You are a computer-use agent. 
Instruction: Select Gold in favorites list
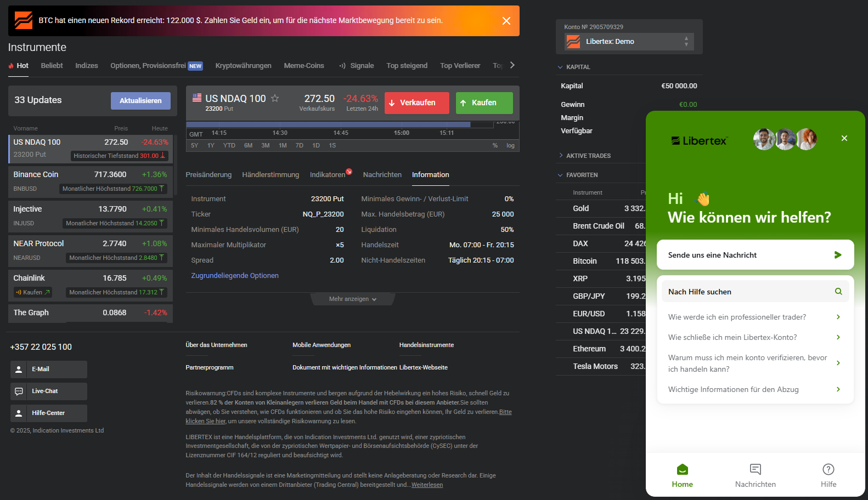coord(601,208)
